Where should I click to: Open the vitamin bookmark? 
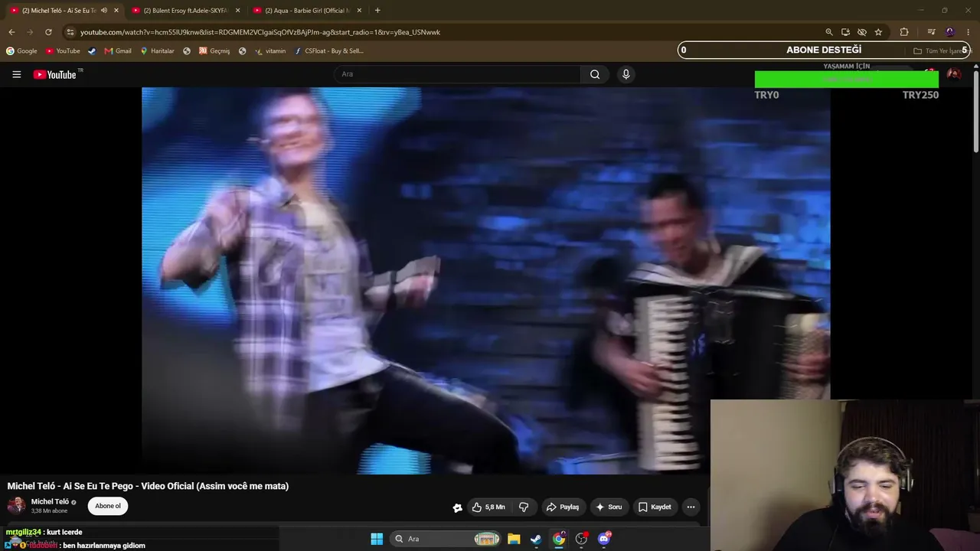tap(270, 51)
